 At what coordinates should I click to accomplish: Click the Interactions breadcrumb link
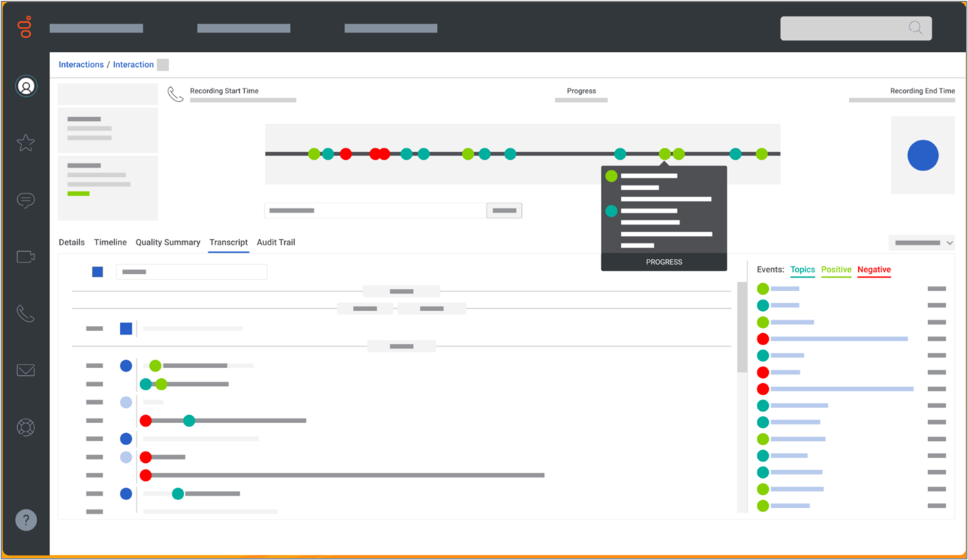pos(81,65)
